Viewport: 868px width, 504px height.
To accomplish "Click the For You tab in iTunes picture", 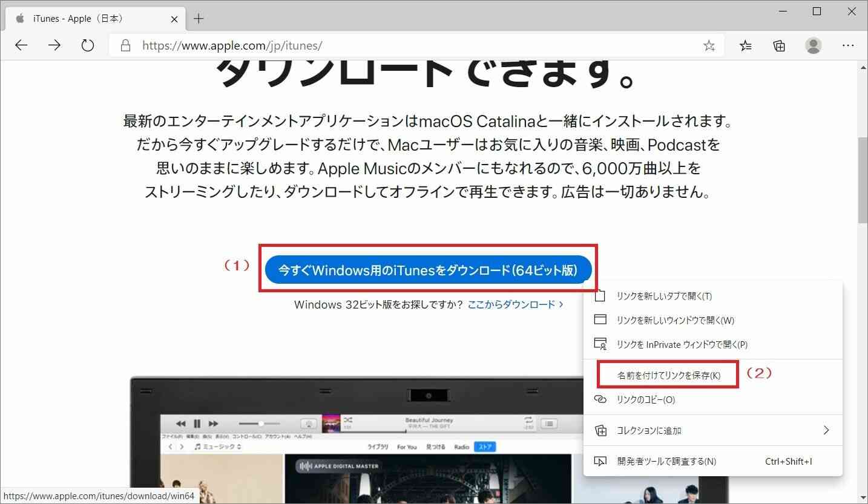I will coord(407,447).
